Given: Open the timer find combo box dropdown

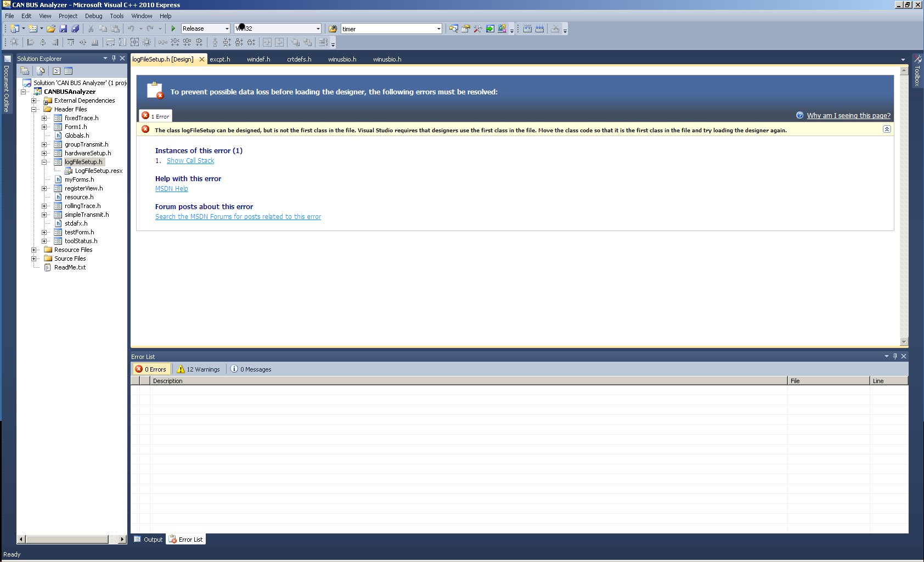Looking at the screenshot, I should [x=438, y=29].
